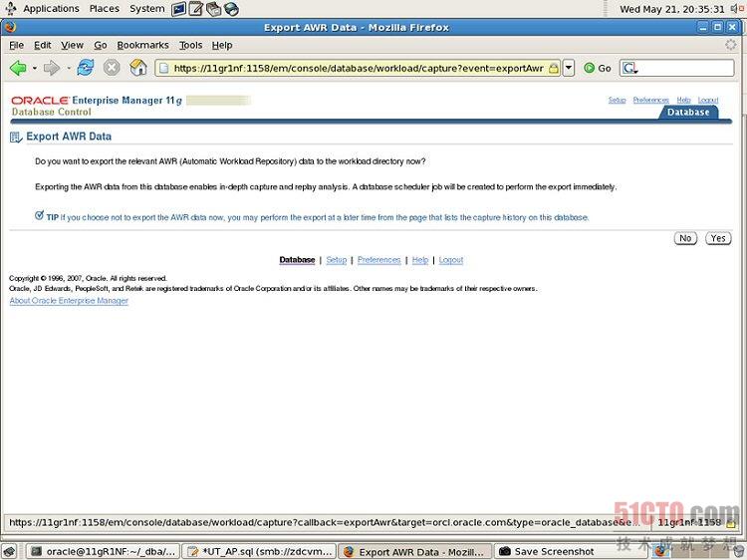Click the stop loading button
The width and height of the screenshot is (747, 560).
tap(112, 68)
